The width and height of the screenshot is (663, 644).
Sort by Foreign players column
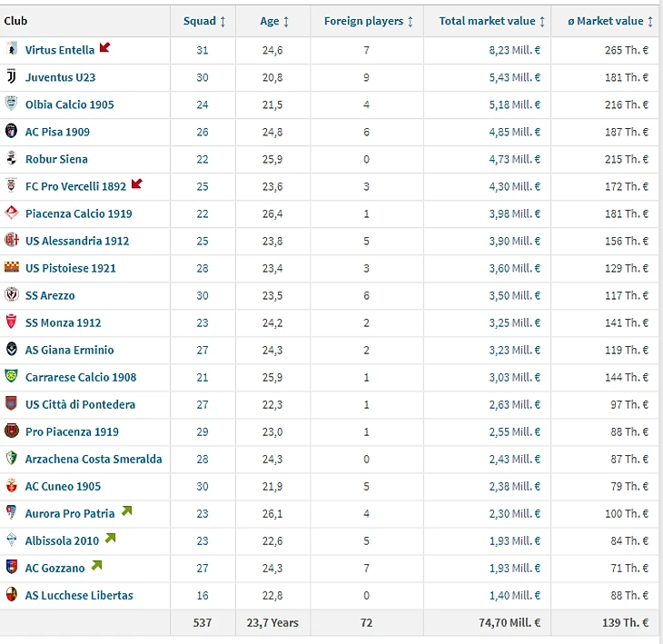pos(368,21)
